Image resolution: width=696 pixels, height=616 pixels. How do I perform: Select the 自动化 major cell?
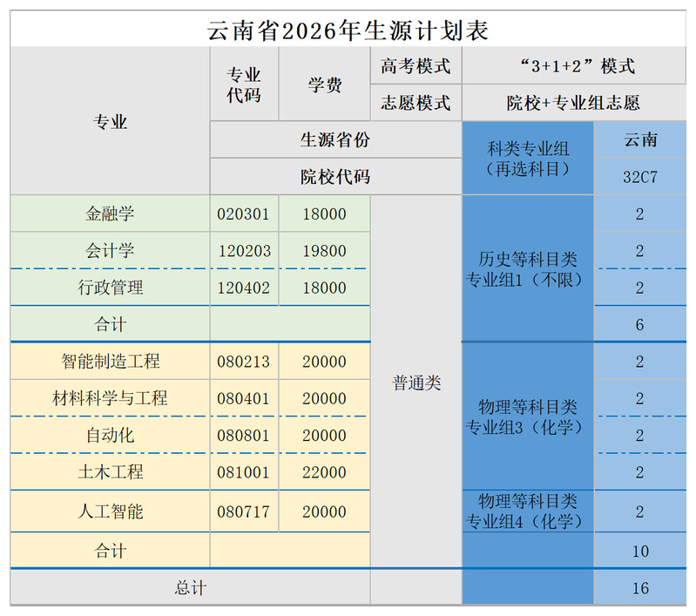110,435
